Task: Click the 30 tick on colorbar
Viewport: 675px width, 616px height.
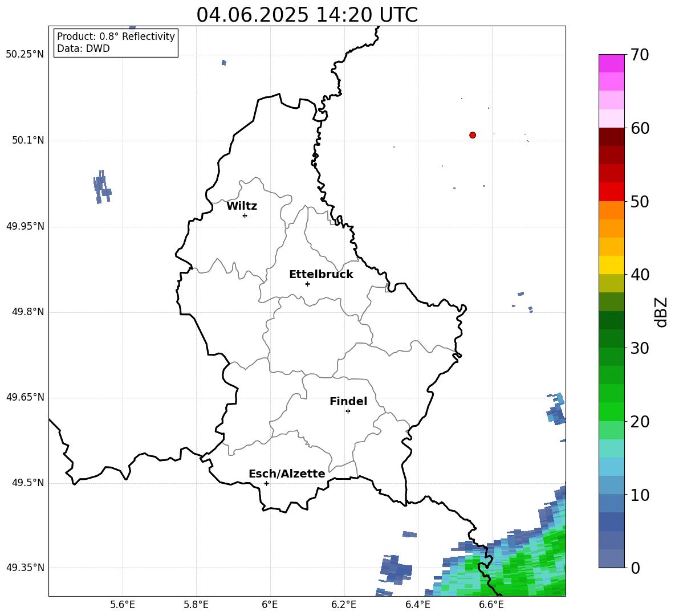Action: coord(640,348)
